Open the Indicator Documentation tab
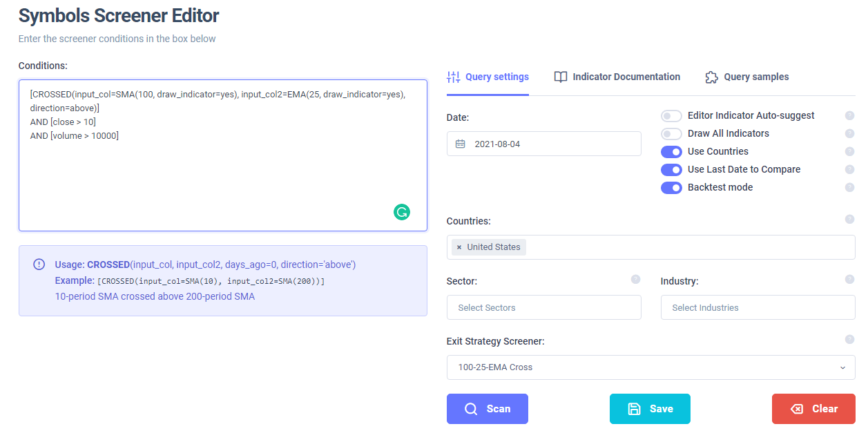868x442 pixels. (x=617, y=77)
